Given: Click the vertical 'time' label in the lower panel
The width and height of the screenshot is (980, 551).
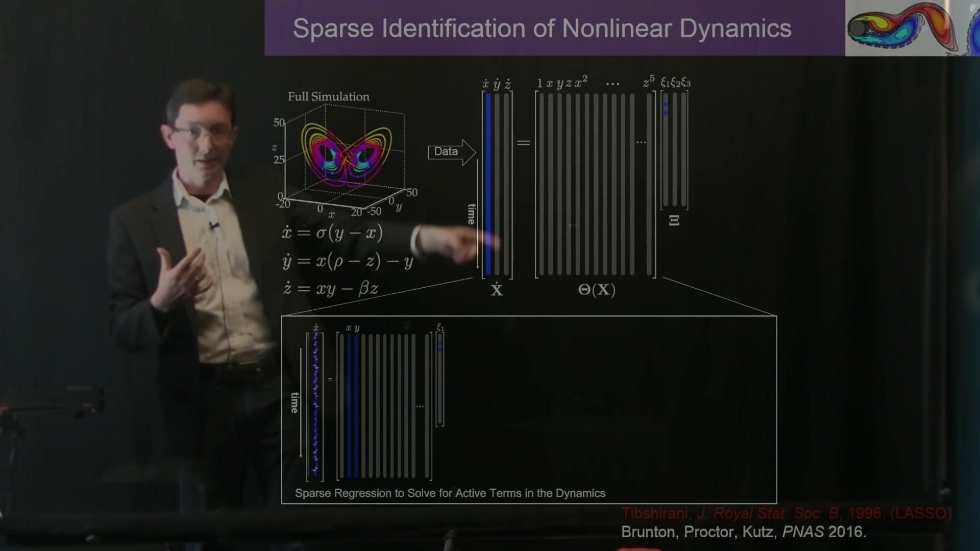Looking at the screenshot, I should 295,403.
